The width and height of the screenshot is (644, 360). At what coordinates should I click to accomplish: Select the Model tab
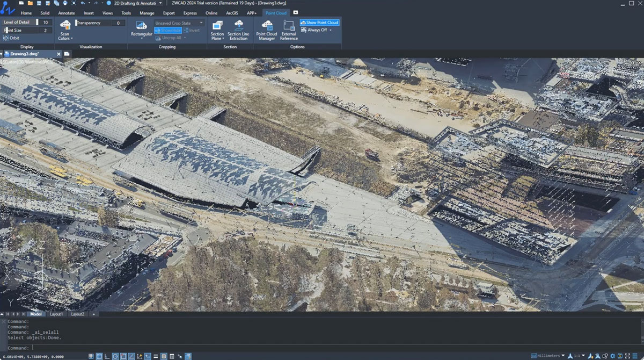pyautogui.click(x=35, y=314)
